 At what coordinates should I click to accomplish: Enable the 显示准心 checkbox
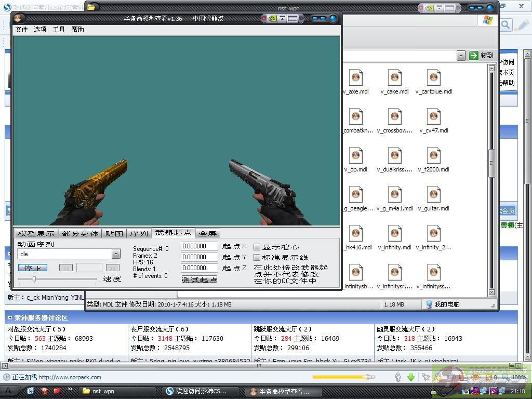pos(257,247)
